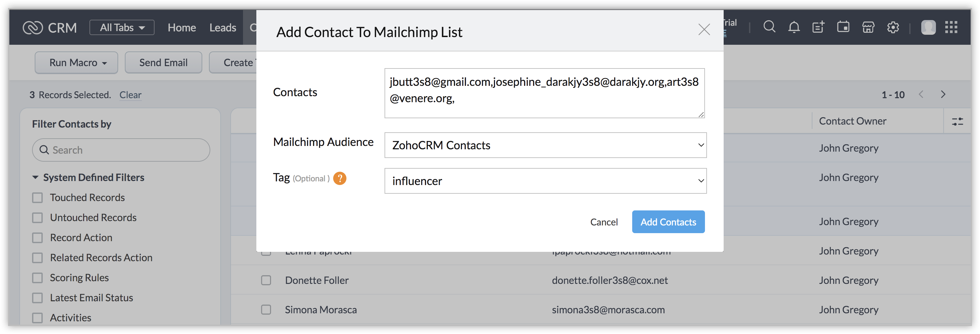Check the Scoring Rules filter

pyautogui.click(x=37, y=278)
